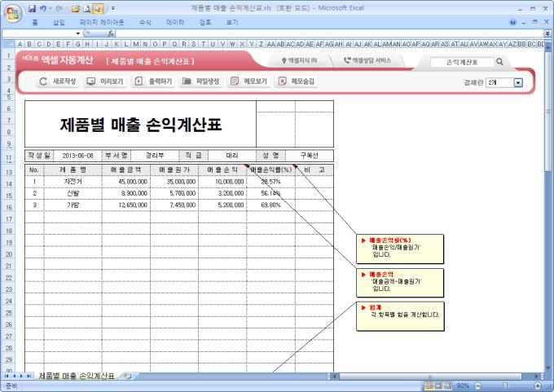Select the 5,700,000 cost cell

pos(174,193)
